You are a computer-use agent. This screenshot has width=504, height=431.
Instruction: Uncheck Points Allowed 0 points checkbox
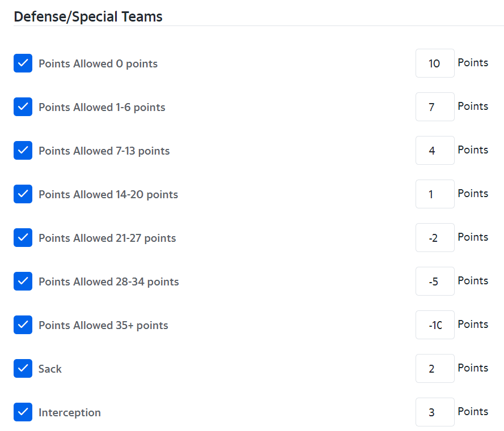tap(23, 63)
